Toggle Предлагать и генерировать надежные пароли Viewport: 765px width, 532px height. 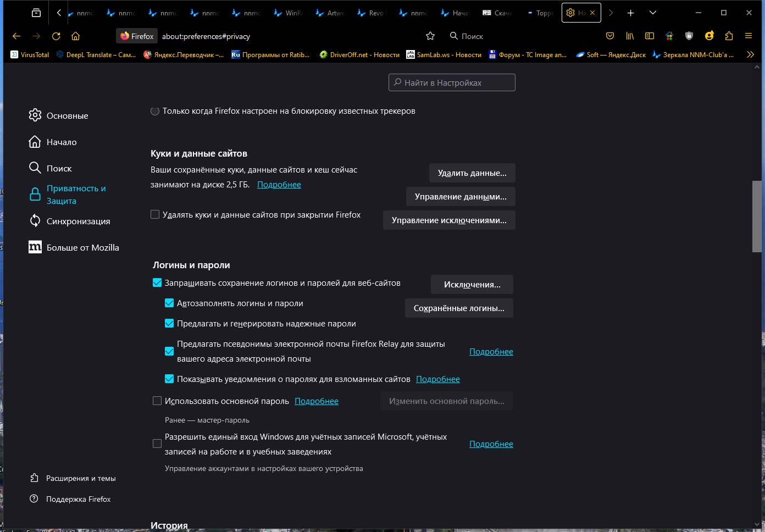click(169, 323)
